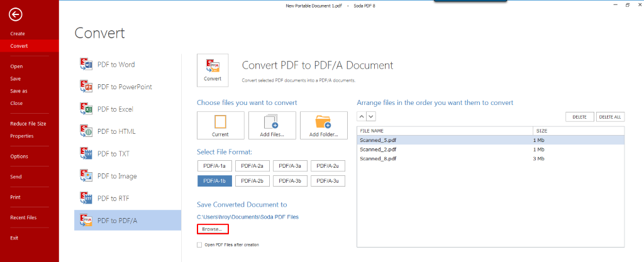Select the PDF/A-1b format
The height and width of the screenshot is (262, 644).
[x=214, y=181]
